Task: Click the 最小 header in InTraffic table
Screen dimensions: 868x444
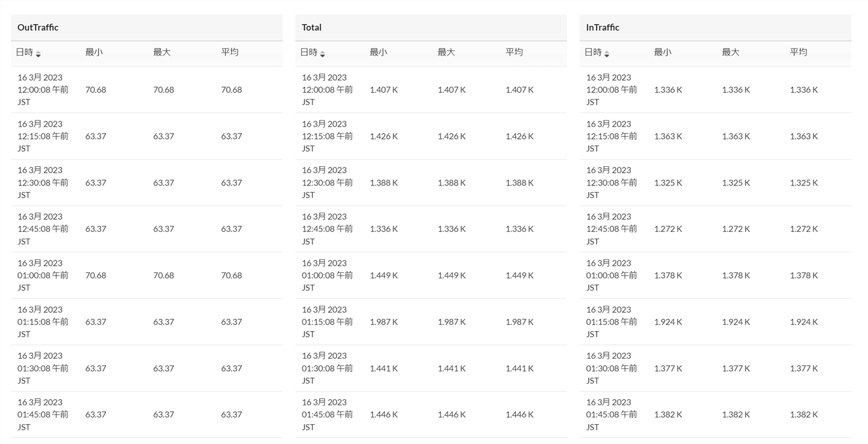Action: [x=662, y=53]
